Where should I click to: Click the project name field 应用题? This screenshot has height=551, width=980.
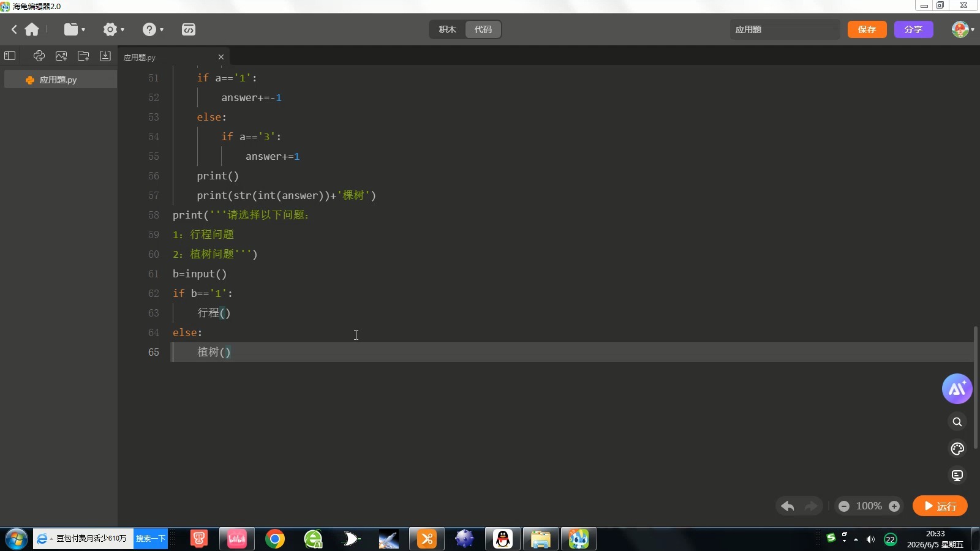point(785,29)
